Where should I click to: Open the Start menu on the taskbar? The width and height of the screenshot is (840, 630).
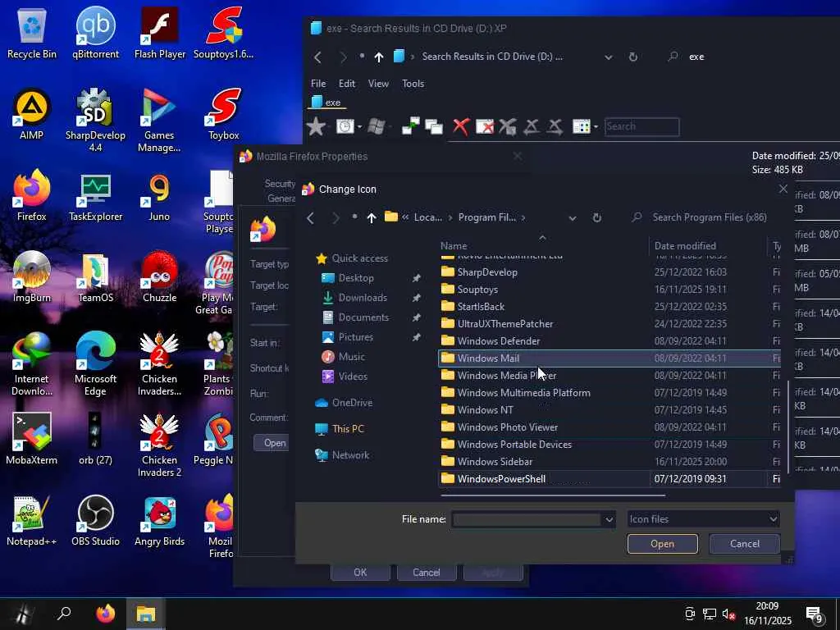(22, 614)
